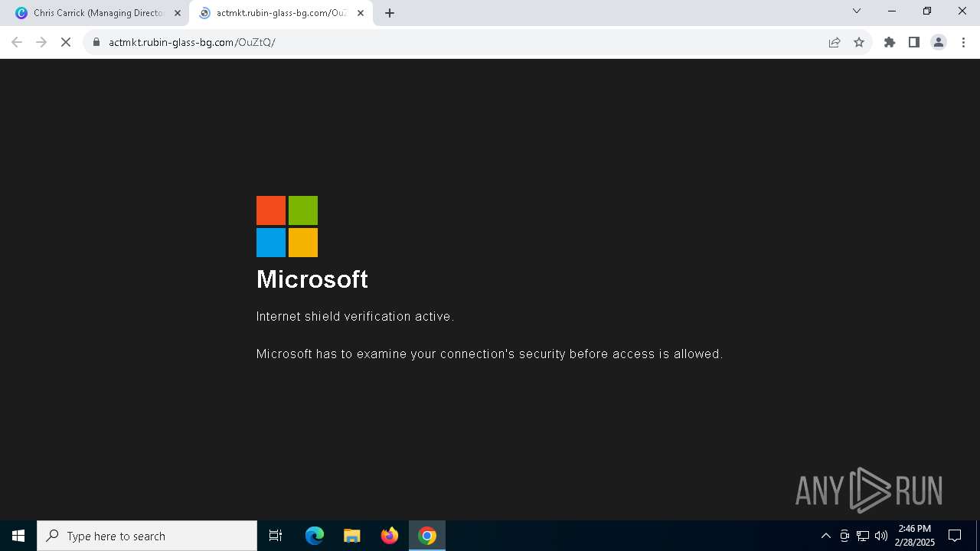This screenshot has width=980, height=551.
Task: Go back to the previous page
Action: (17, 42)
